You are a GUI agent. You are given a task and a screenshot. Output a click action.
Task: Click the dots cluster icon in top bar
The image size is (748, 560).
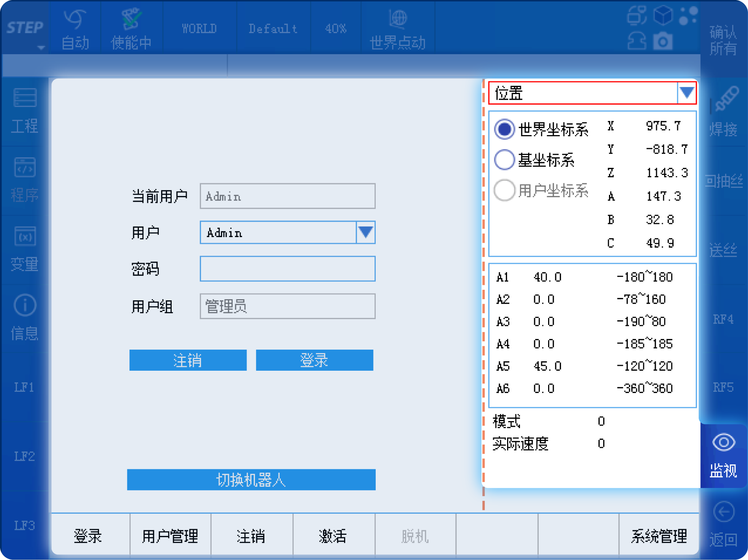pos(689,16)
